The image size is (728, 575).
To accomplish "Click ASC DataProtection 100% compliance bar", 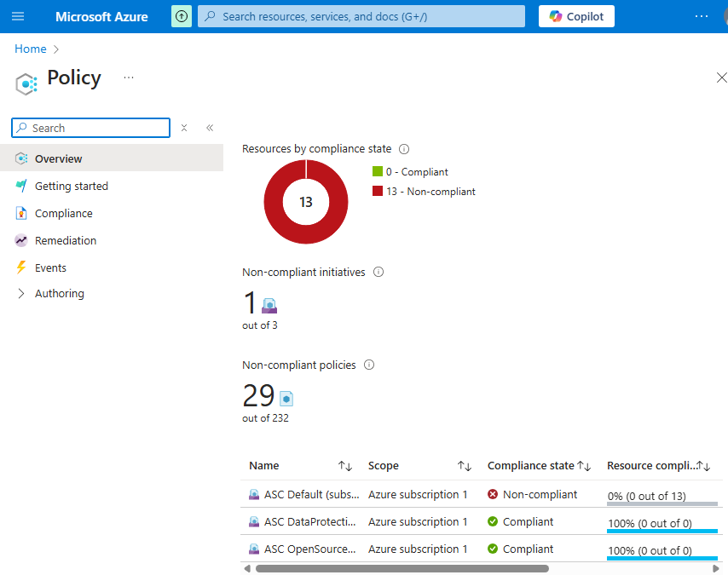I will coord(662,531).
